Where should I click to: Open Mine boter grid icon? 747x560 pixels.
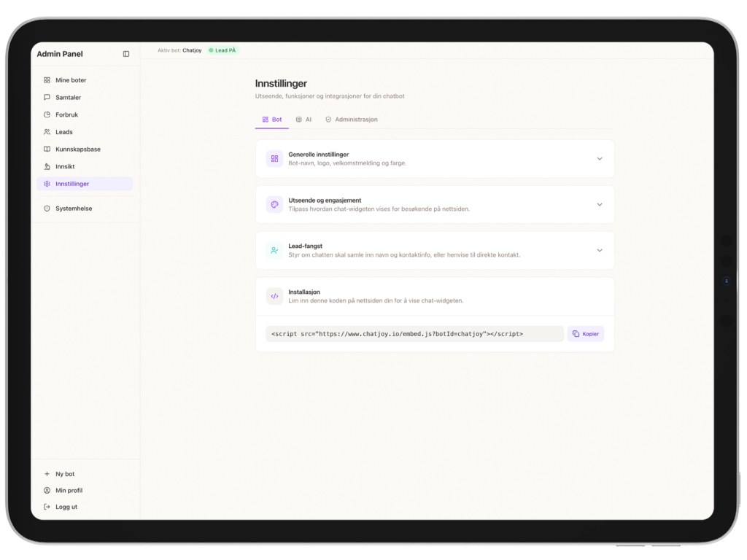click(x=47, y=80)
